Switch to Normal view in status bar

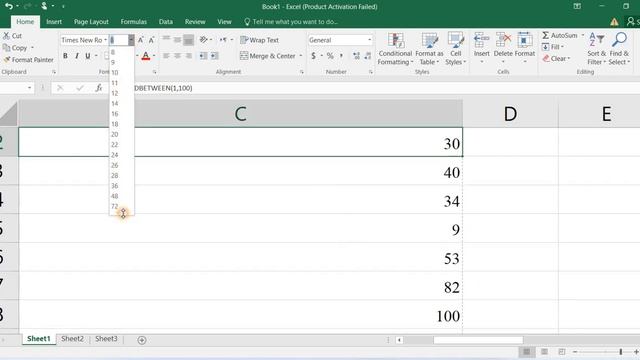(x=527, y=352)
